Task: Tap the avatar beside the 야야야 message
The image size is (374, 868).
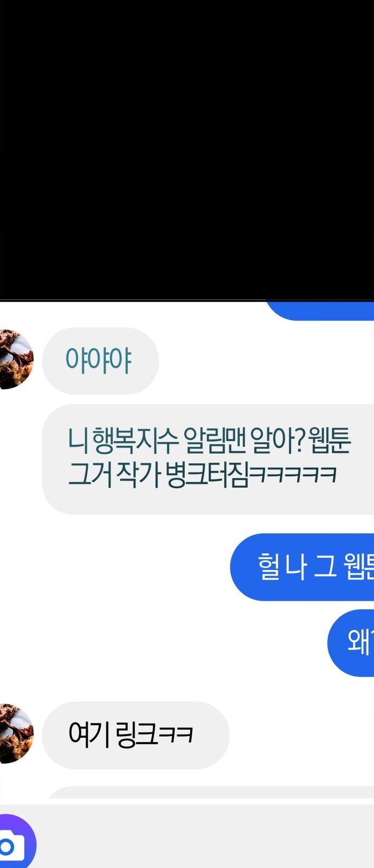Action: [x=16, y=359]
